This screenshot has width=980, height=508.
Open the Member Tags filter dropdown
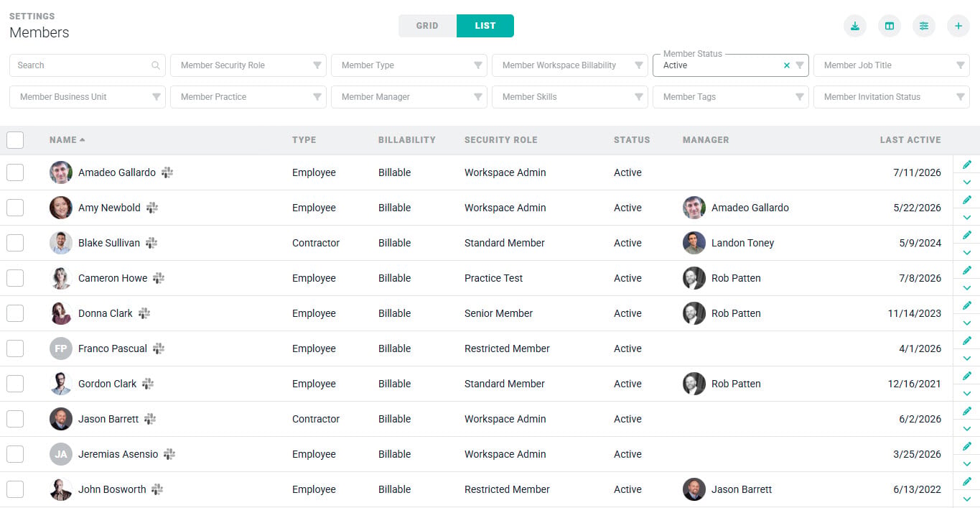(731, 97)
